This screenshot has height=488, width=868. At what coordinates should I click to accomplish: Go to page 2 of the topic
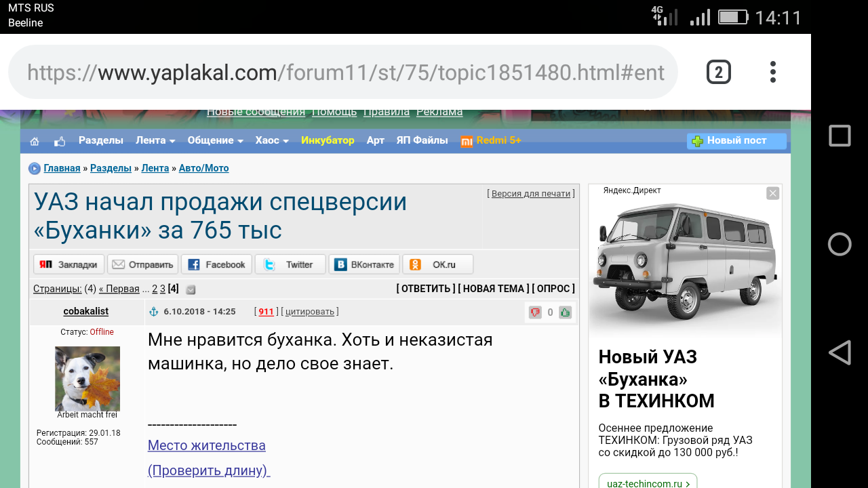(155, 289)
